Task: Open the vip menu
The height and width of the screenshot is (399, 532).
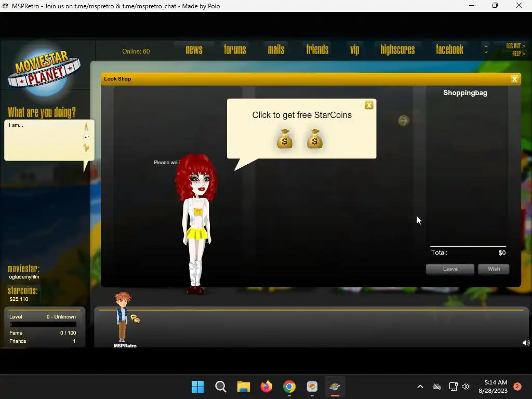Action: (354, 50)
